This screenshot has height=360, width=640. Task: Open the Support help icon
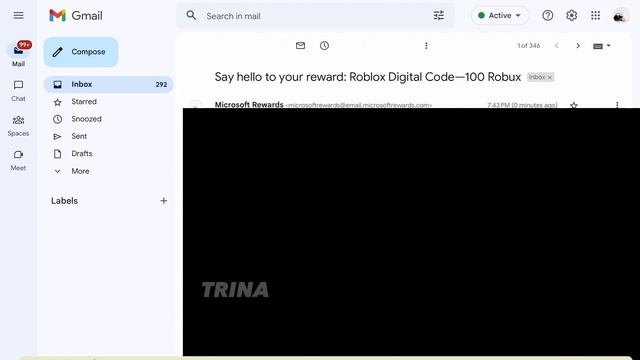click(x=548, y=16)
